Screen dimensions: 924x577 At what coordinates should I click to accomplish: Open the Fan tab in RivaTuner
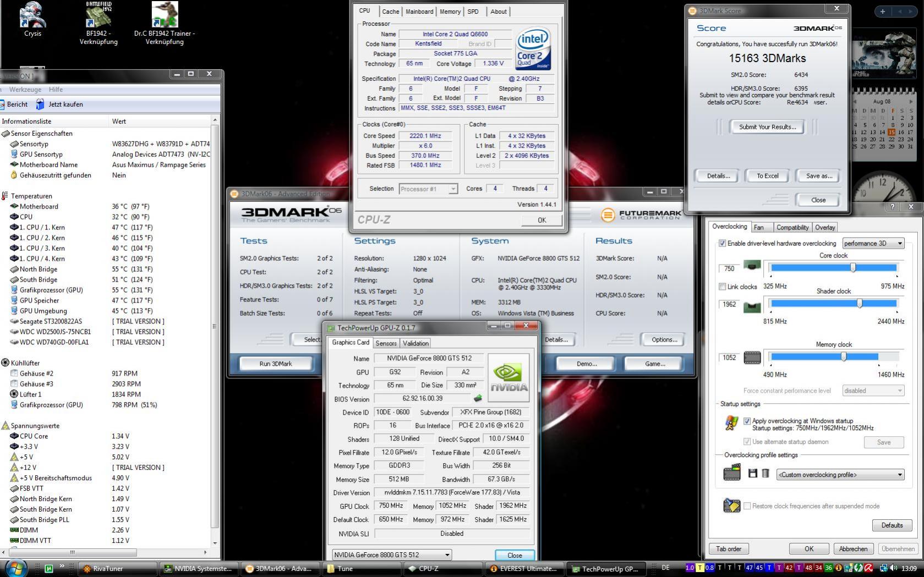[x=758, y=228]
